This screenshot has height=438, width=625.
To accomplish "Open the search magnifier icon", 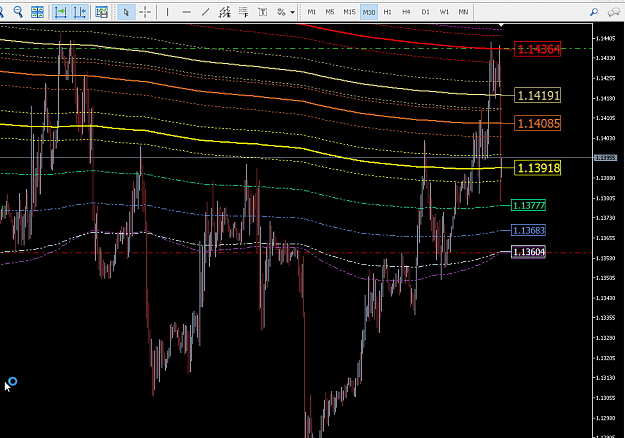I will pyautogui.click(x=594, y=12).
